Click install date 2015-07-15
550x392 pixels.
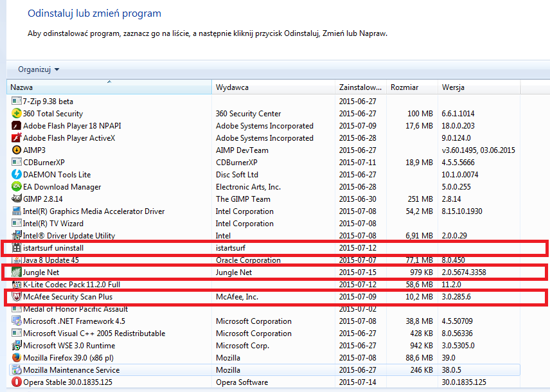pyautogui.click(x=357, y=272)
